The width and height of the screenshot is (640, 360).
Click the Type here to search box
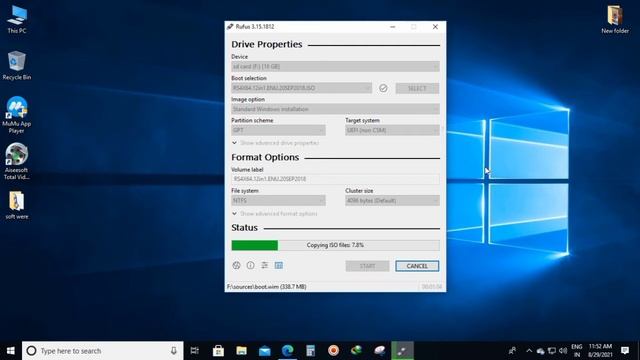click(x=102, y=351)
